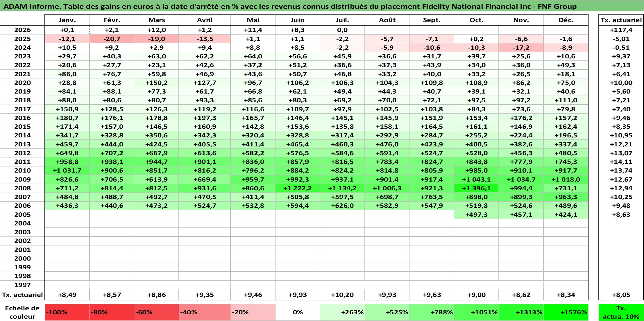
Task: Click the +1 031,7 cell for January 2010
Action: pos(67,171)
